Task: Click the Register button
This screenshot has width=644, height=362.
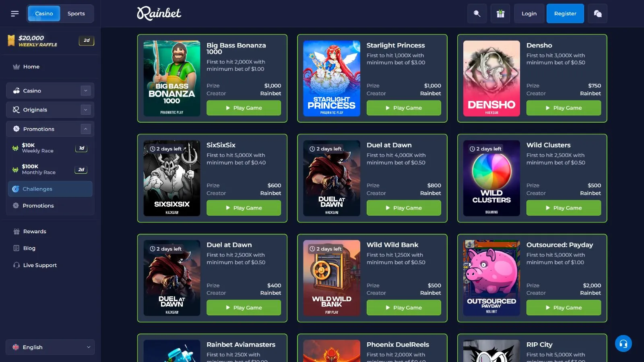Action: point(565,14)
